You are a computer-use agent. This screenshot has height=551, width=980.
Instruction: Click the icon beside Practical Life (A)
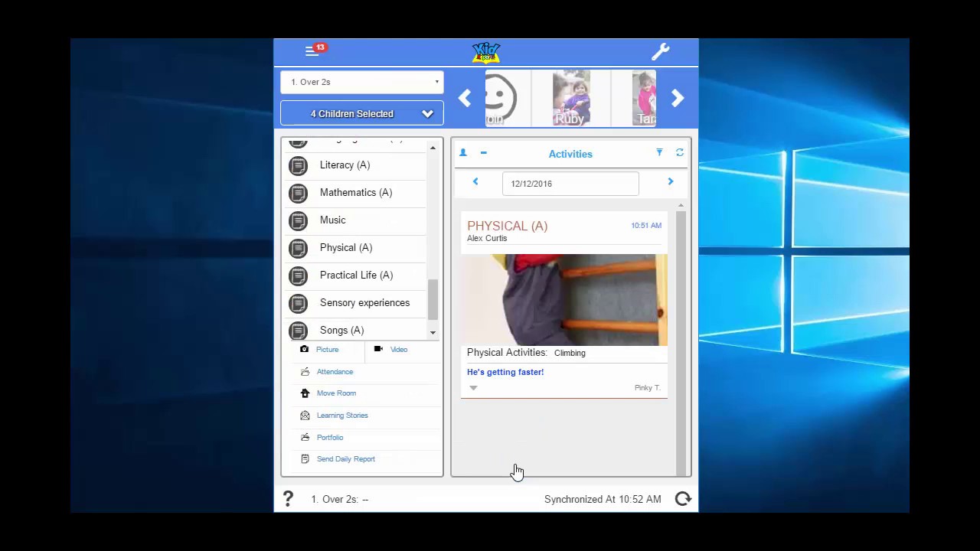point(298,275)
